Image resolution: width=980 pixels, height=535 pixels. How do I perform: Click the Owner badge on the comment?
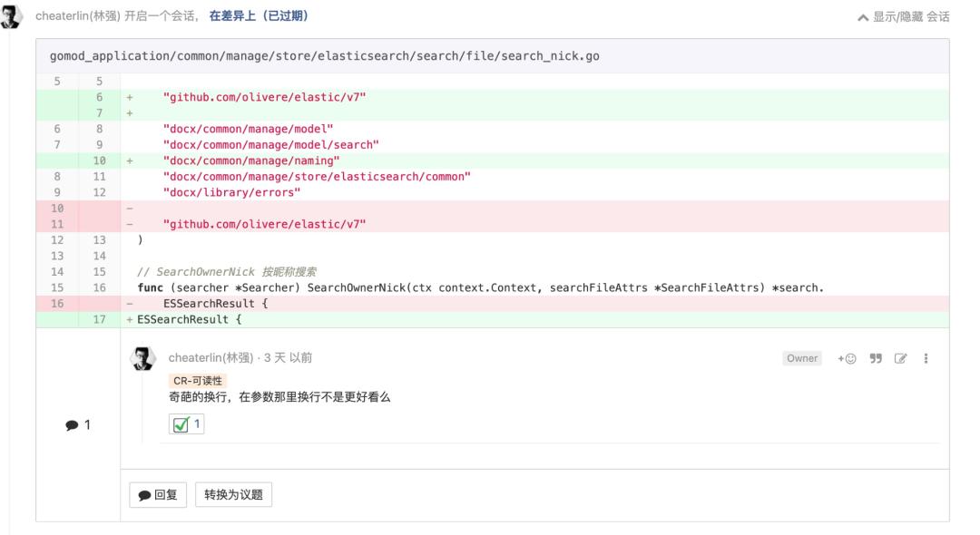[801, 358]
